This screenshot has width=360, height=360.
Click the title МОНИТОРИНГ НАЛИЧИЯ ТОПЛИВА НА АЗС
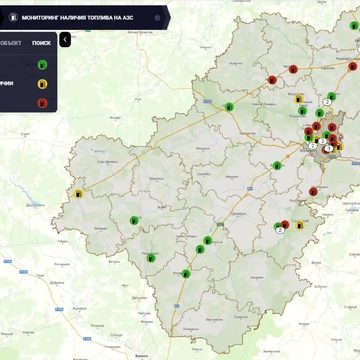pyautogui.click(x=78, y=18)
